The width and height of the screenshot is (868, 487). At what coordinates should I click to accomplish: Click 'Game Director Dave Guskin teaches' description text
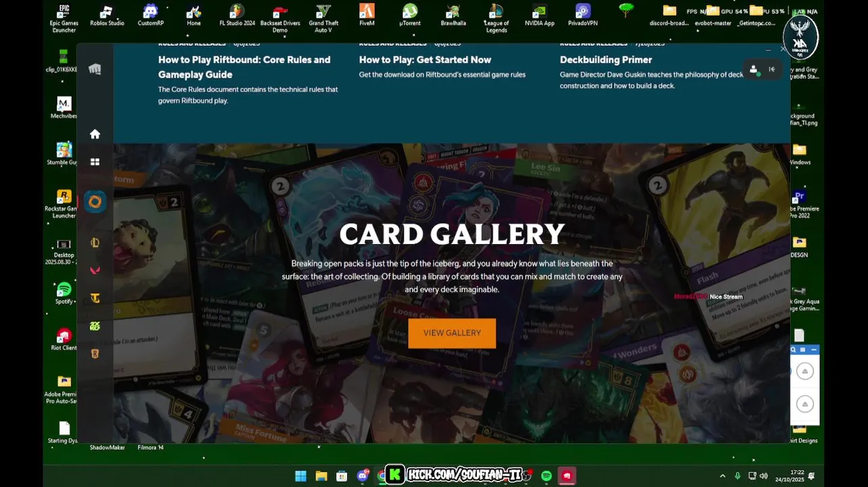652,80
